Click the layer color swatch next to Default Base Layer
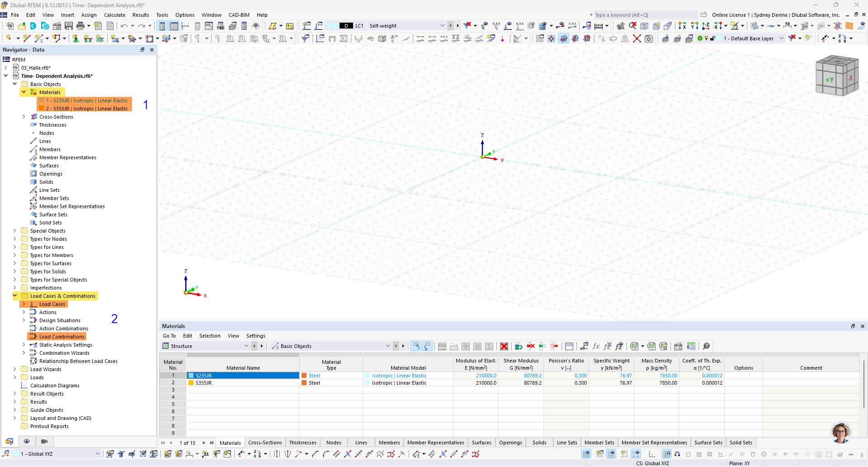This screenshot has height=467, width=868. pos(720,38)
